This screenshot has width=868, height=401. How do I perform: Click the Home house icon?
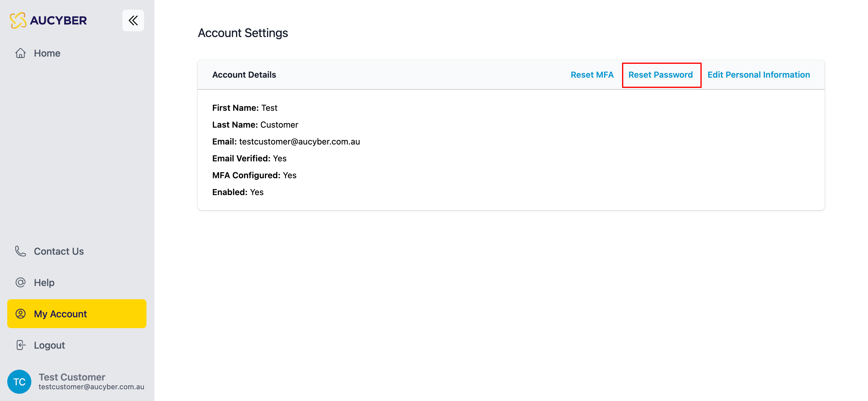click(20, 53)
